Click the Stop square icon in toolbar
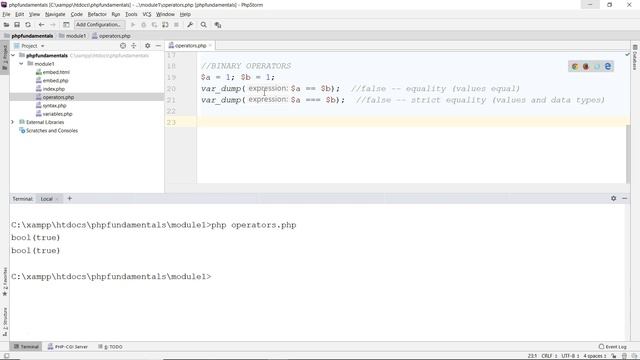The image size is (640, 360). tap(176, 25)
